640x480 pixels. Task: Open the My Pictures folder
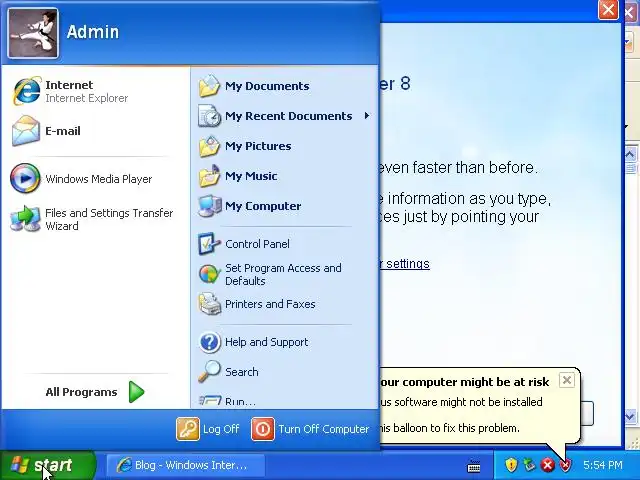tap(245, 146)
